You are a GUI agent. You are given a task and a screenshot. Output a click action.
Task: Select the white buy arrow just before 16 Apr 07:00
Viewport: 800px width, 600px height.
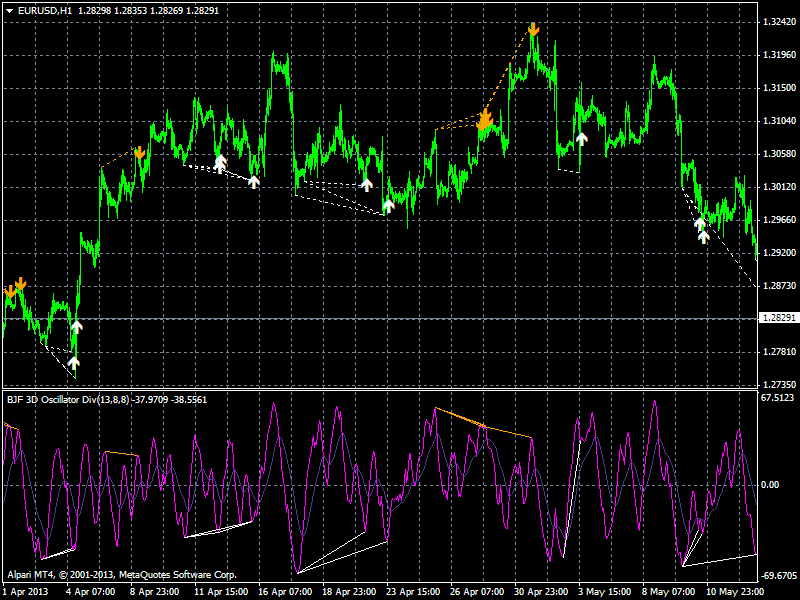click(x=254, y=182)
